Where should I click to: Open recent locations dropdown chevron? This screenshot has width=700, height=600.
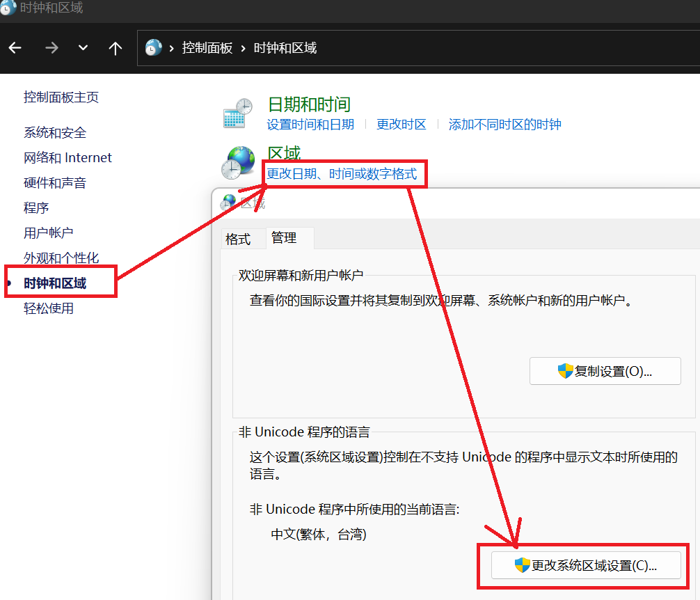(83, 48)
